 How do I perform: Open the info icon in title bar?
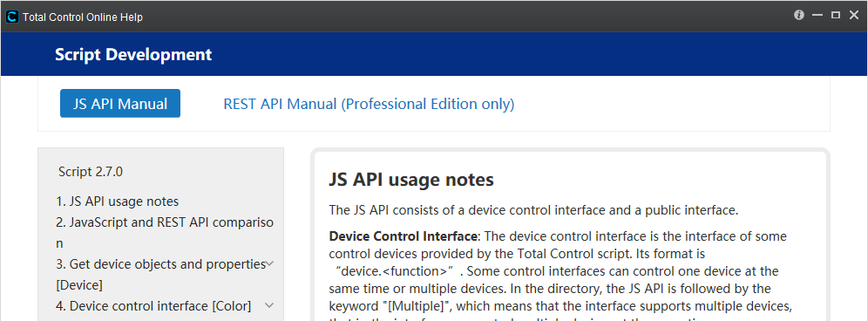pyautogui.click(x=799, y=16)
